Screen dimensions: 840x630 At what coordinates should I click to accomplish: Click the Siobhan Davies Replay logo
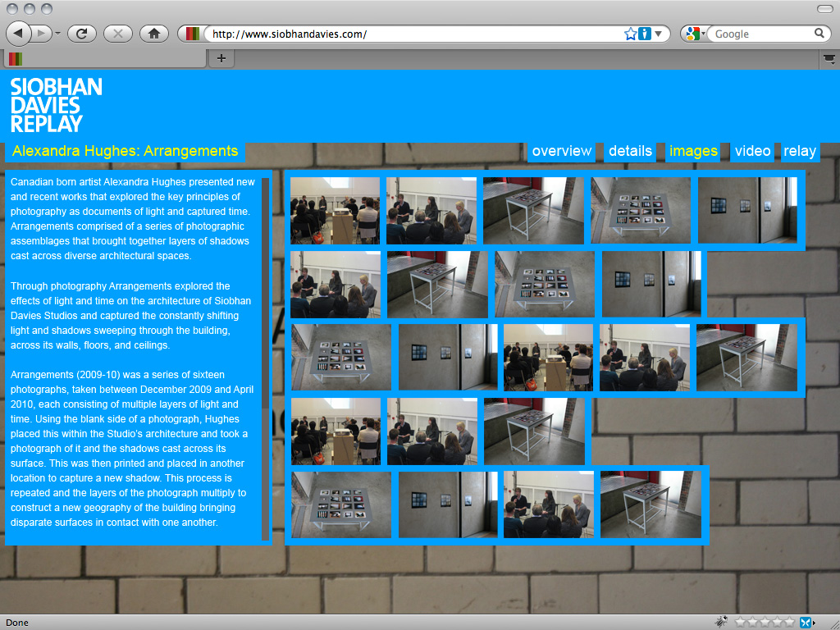pos(57,105)
